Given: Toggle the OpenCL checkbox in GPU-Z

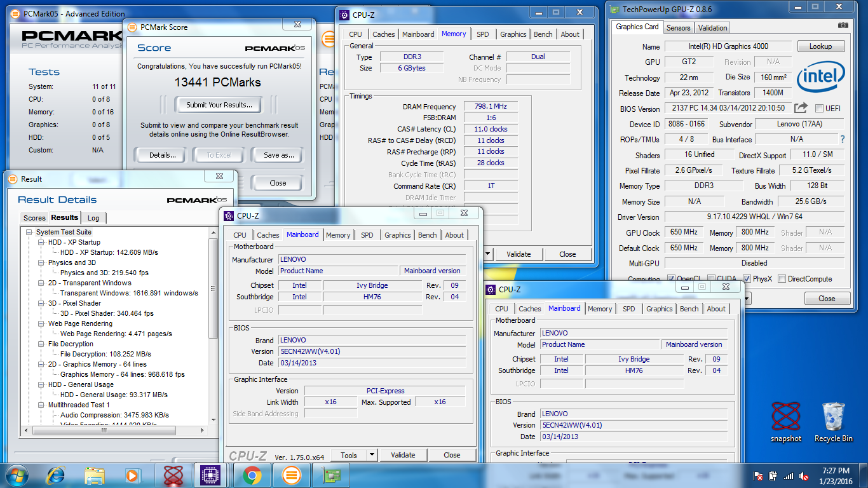Looking at the screenshot, I should click(672, 279).
